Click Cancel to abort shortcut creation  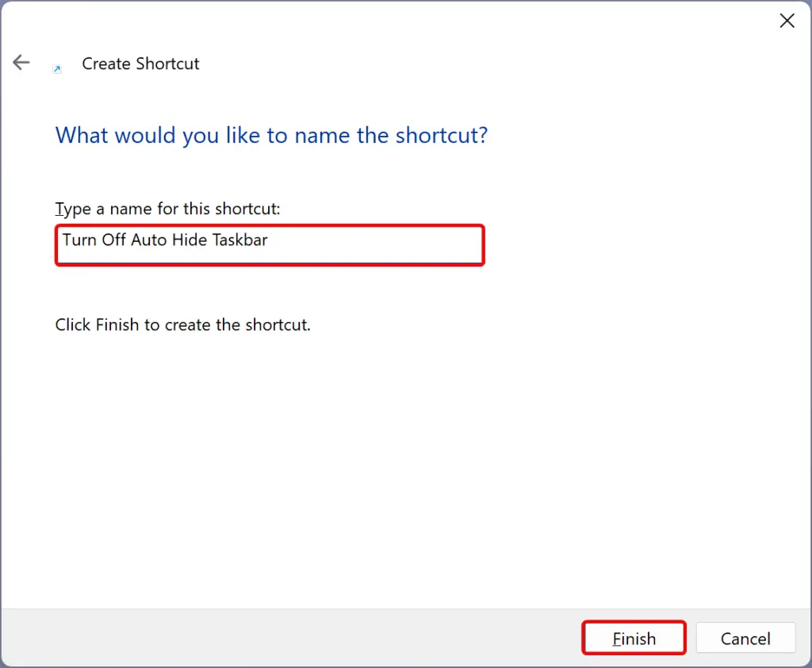click(x=745, y=638)
